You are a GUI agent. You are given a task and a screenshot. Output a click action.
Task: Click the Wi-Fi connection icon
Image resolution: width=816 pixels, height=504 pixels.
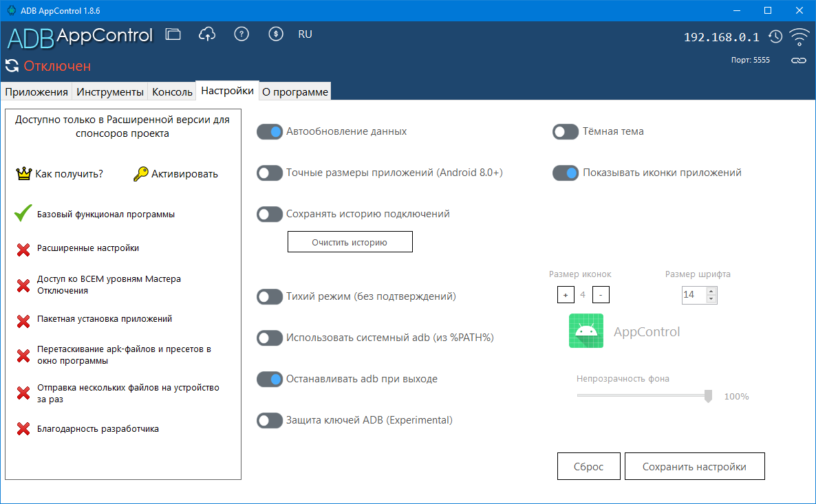[799, 36]
